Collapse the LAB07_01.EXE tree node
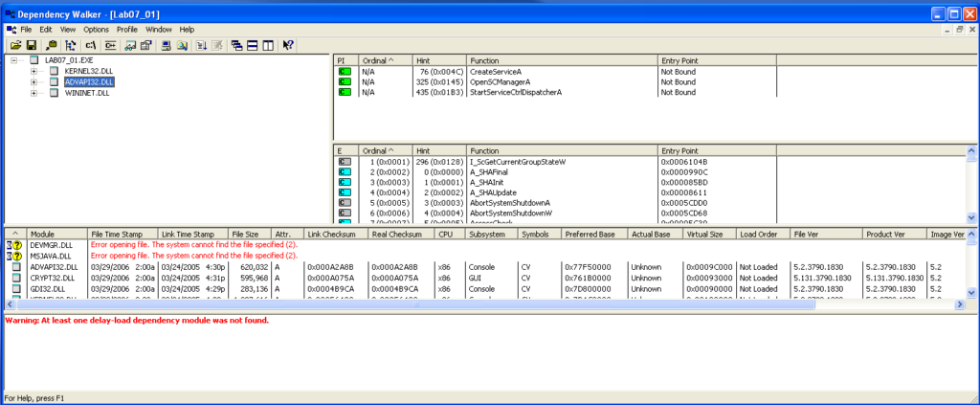 point(14,60)
